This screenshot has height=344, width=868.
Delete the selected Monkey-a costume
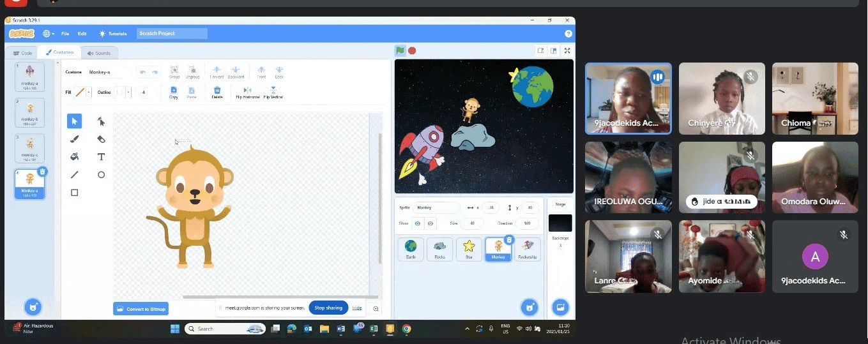click(x=42, y=171)
